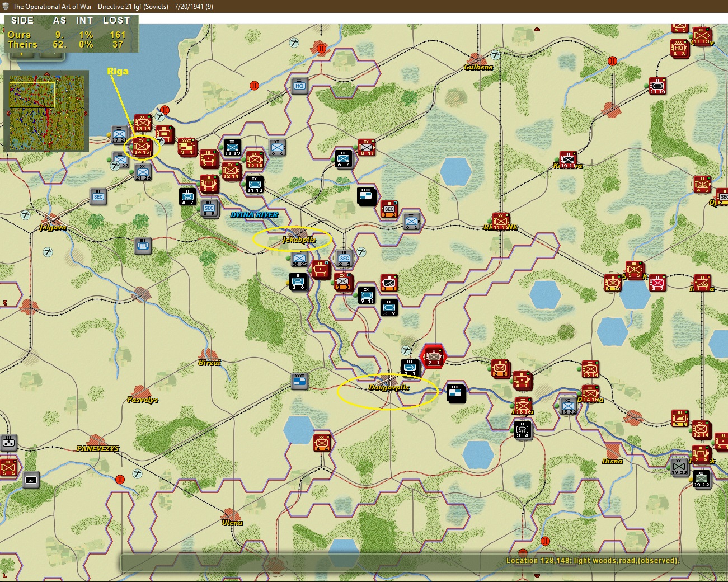Select the red armored unit with strength 11-10

(x=657, y=86)
